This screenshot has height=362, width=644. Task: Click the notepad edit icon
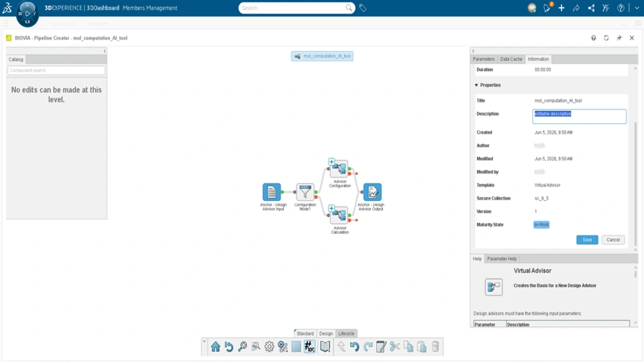(381, 347)
